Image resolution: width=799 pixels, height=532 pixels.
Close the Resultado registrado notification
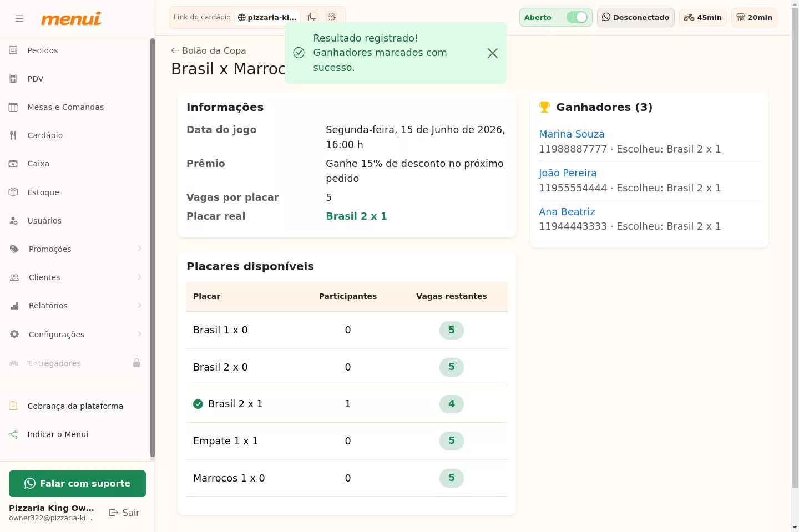[x=493, y=53]
